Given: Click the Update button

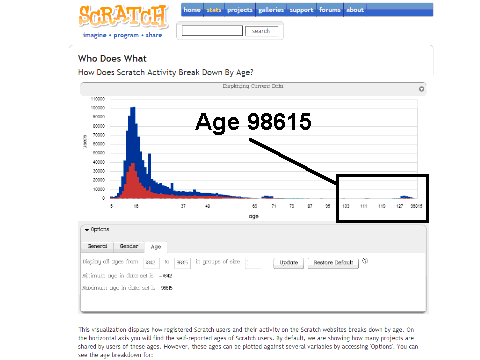Looking at the screenshot, I should click(289, 263).
